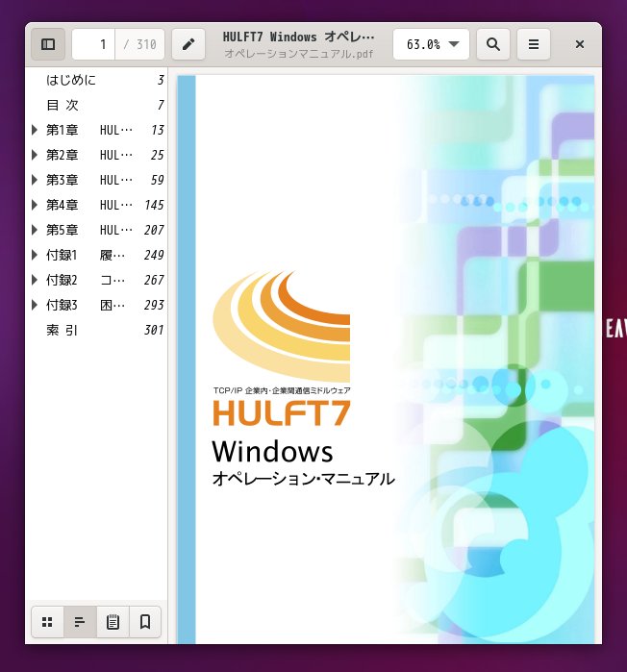Switch sidebar to thumbnails grid view
Viewport: 627px width, 672px height.
point(47,622)
